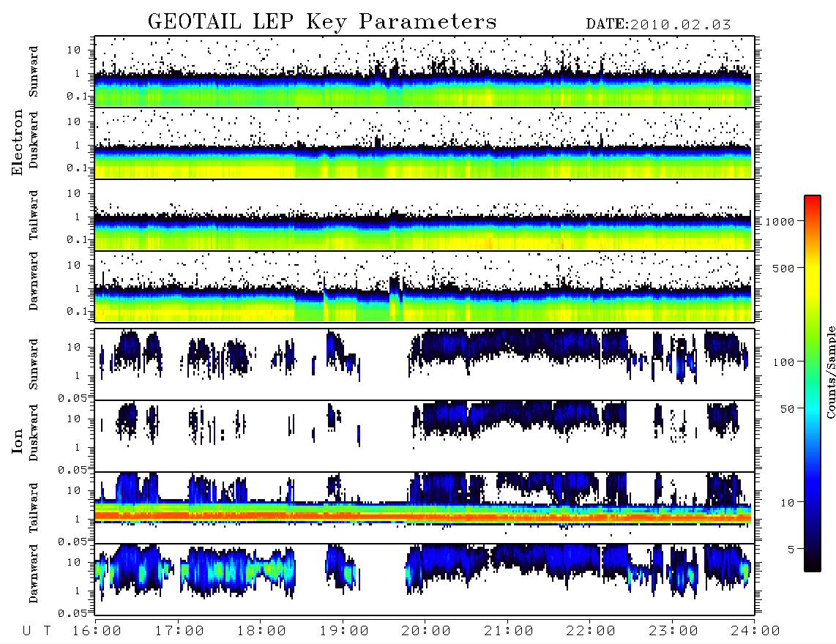Image resolution: width=836 pixels, height=644 pixels.
Task: Click the 100 colorbar tick label
Action: click(x=784, y=362)
